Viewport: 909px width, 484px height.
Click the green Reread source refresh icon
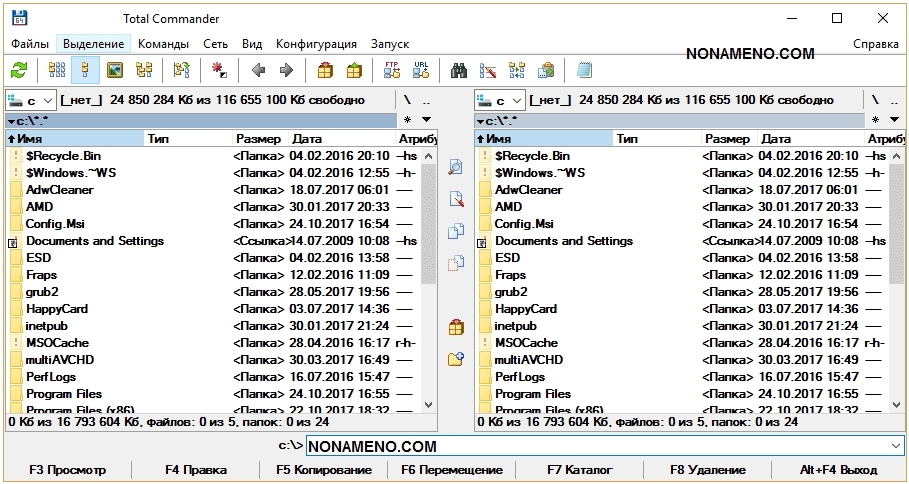pyautogui.click(x=19, y=71)
